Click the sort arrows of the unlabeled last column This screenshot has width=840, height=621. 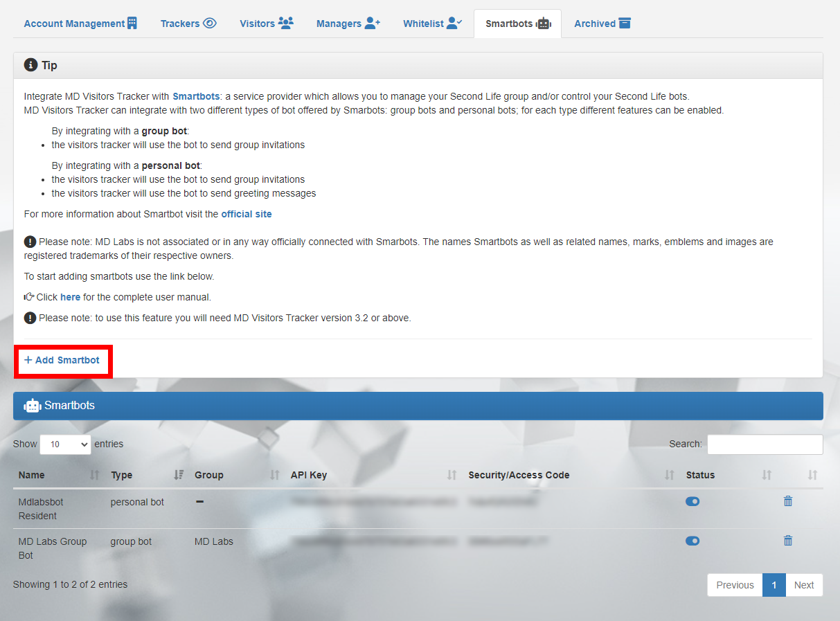(x=812, y=475)
